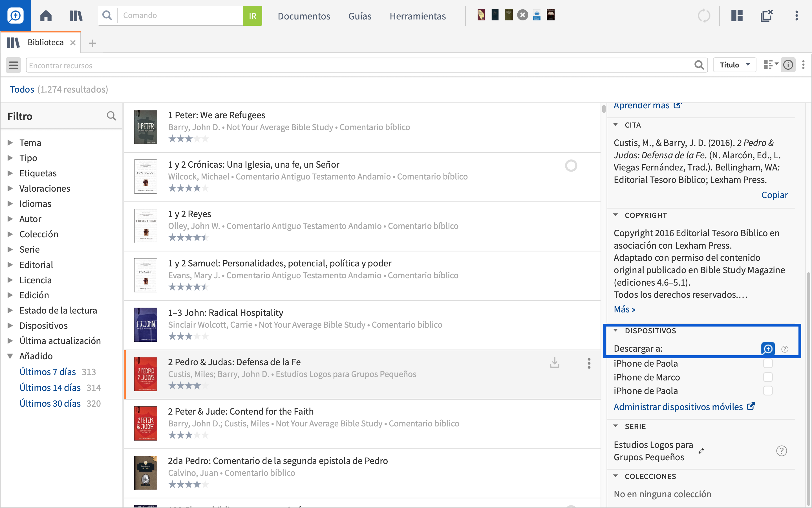
Task: Open the Guías menu
Action: click(360, 16)
